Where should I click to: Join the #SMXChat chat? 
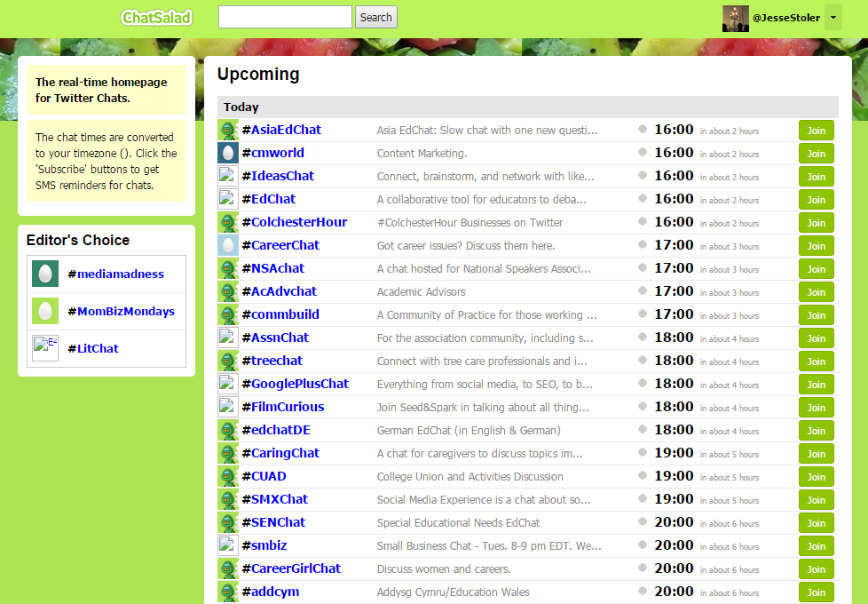(816, 500)
